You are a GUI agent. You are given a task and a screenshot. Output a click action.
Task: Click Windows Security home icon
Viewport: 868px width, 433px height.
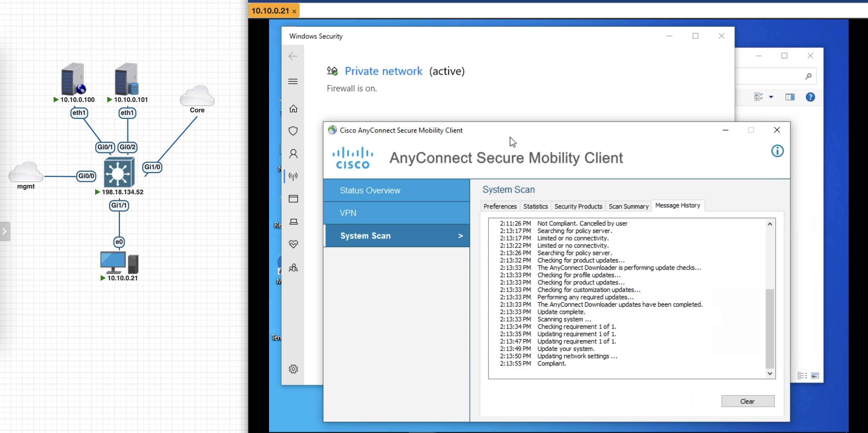293,109
